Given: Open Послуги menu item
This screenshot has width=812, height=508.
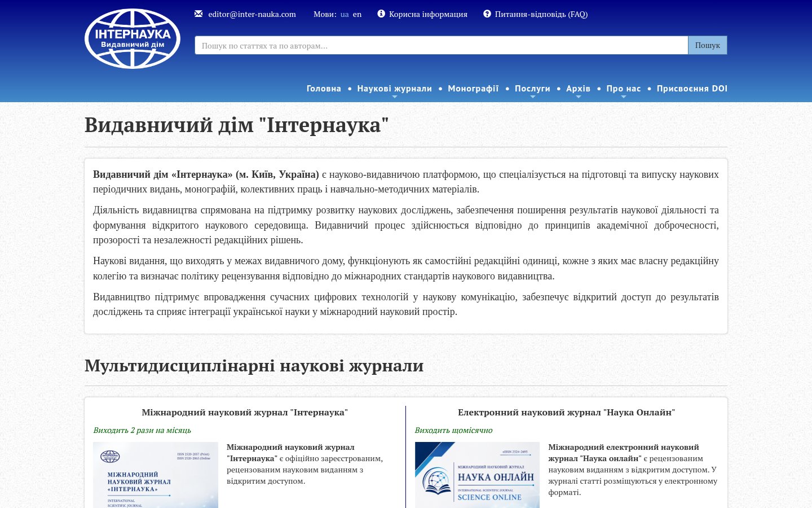Looking at the screenshot, I should pos(532,89).
